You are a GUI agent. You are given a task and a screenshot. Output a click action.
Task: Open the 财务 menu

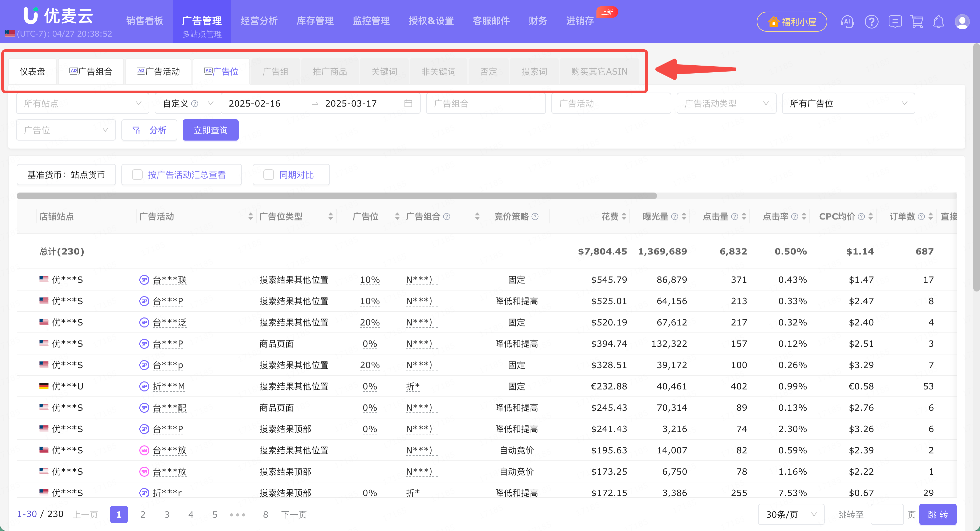click(x=538, y=21)
